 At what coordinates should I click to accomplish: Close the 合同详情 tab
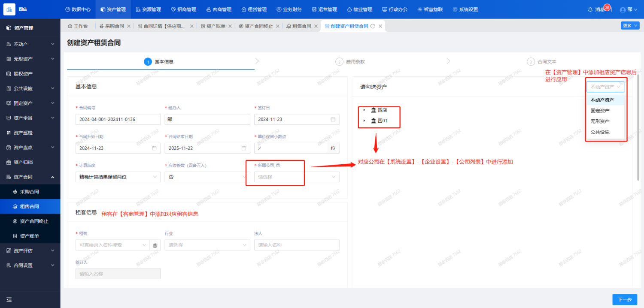point(192,26)
